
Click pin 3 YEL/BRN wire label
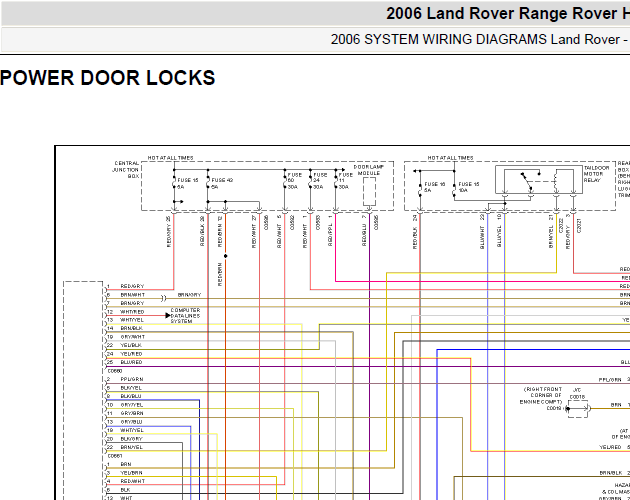point(131,473)
